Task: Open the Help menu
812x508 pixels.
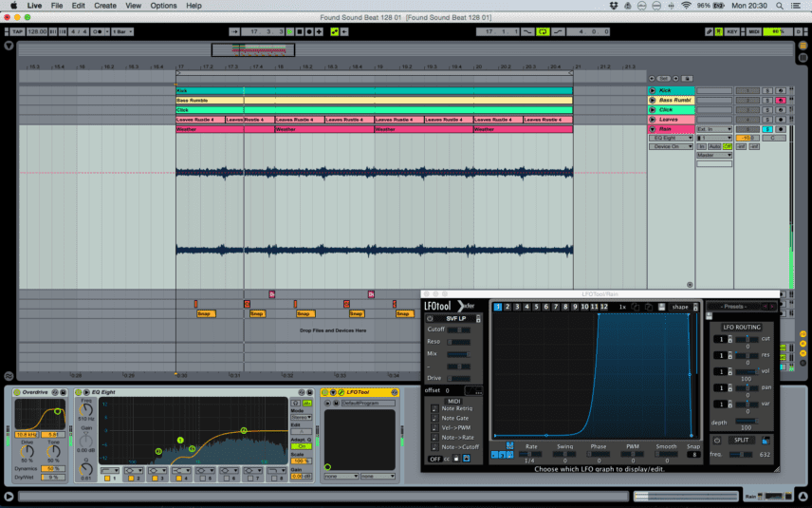Action: (x=194, y=6)
